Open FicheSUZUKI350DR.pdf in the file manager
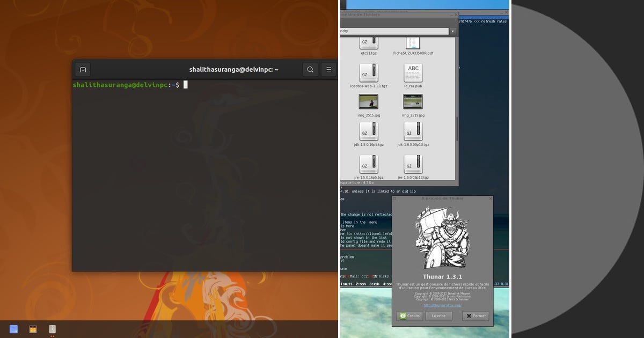The width and height of the screenshot is (644, 338). pos(413,43)
